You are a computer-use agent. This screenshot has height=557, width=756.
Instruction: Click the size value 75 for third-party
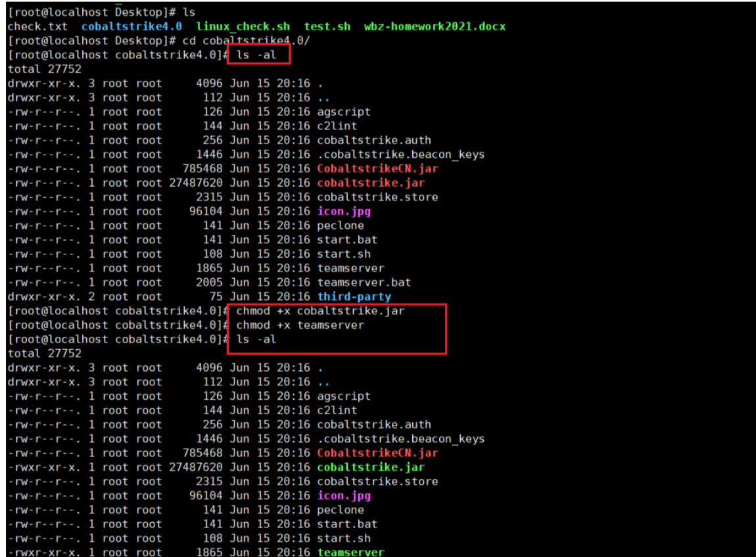pyautogui.click(x=216, y=297)
